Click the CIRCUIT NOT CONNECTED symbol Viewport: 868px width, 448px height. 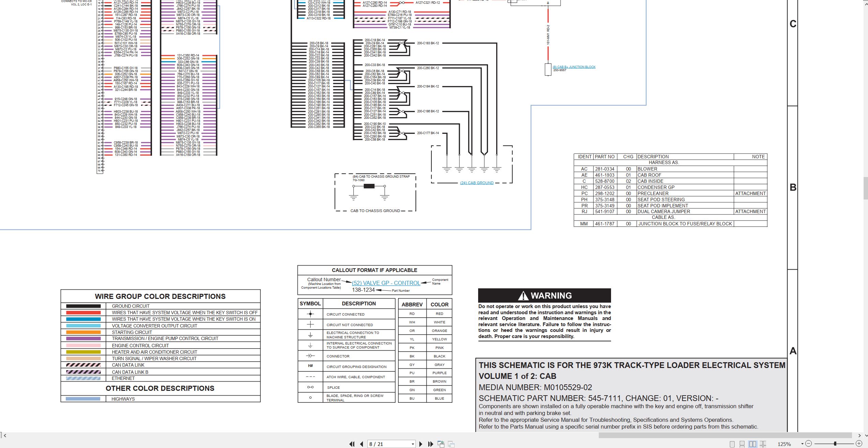pyautogui.click(x=310, y=324)
